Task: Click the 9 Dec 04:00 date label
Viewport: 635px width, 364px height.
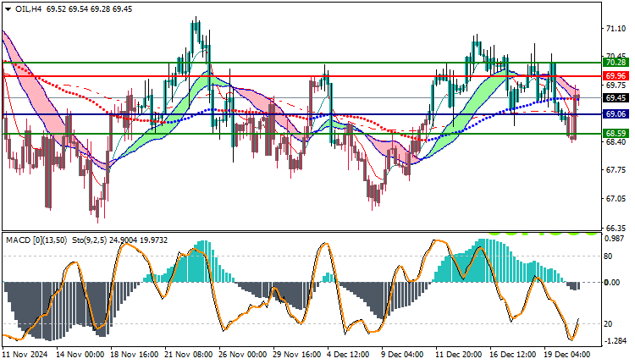Action: tap(402, 355)
